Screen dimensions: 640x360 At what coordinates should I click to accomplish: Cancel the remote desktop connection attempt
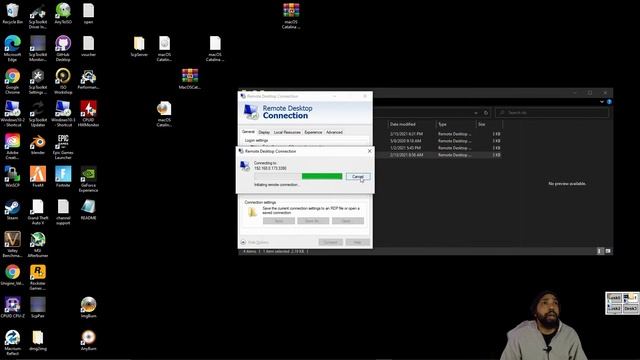[358, 176]
